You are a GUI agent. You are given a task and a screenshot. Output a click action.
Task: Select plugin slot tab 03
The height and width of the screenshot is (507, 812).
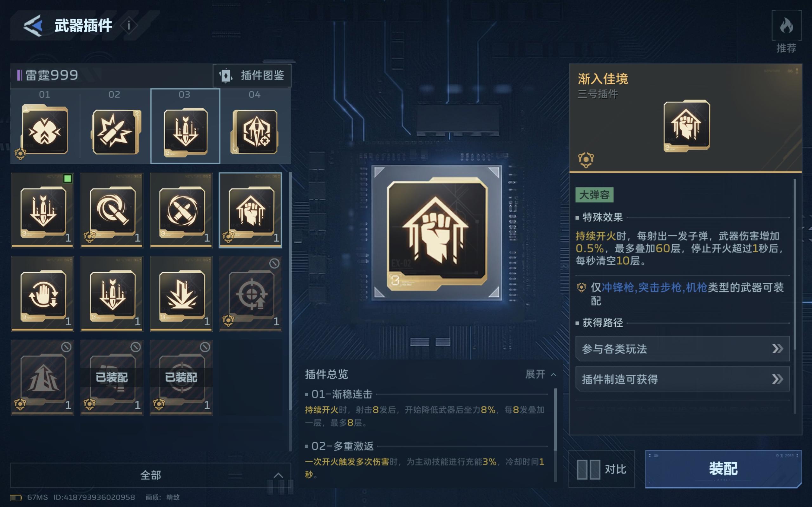point(185,126)
